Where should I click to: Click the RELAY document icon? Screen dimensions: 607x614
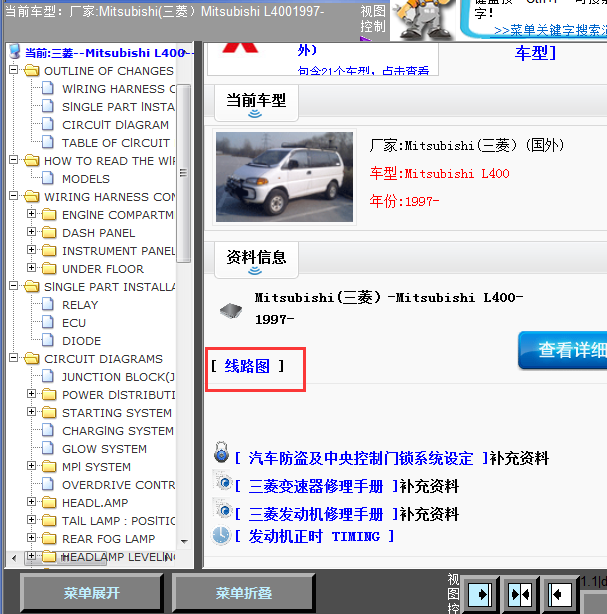pyautogui.click(x=48, y=304)
